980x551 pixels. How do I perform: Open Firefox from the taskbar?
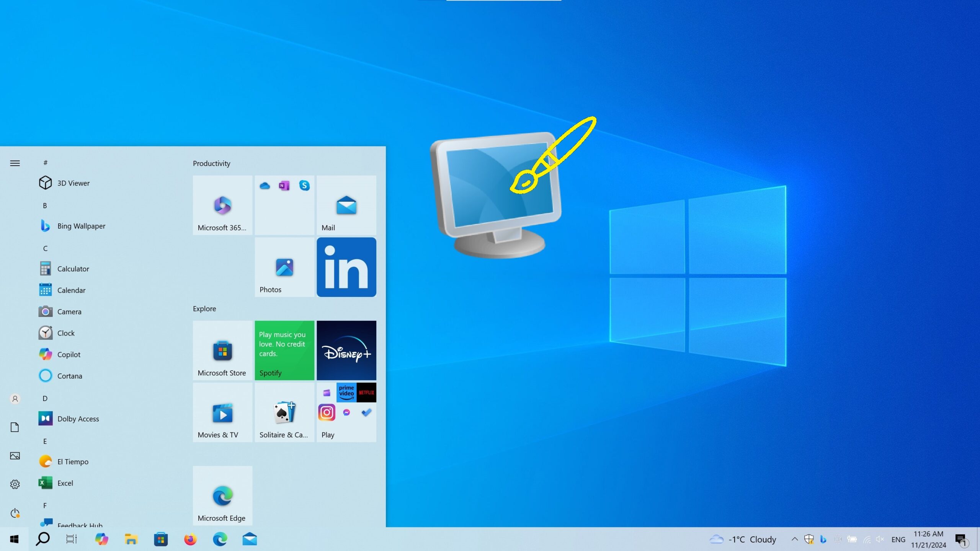pyautogui.click(x=190, y=540)
